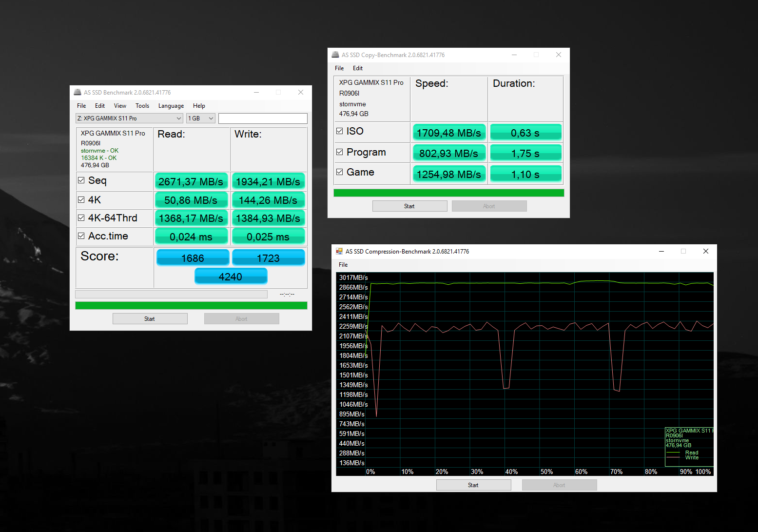Minimize the Compression-Benchmark window
The image size is (758, 532).
click(x=661, y=251)
